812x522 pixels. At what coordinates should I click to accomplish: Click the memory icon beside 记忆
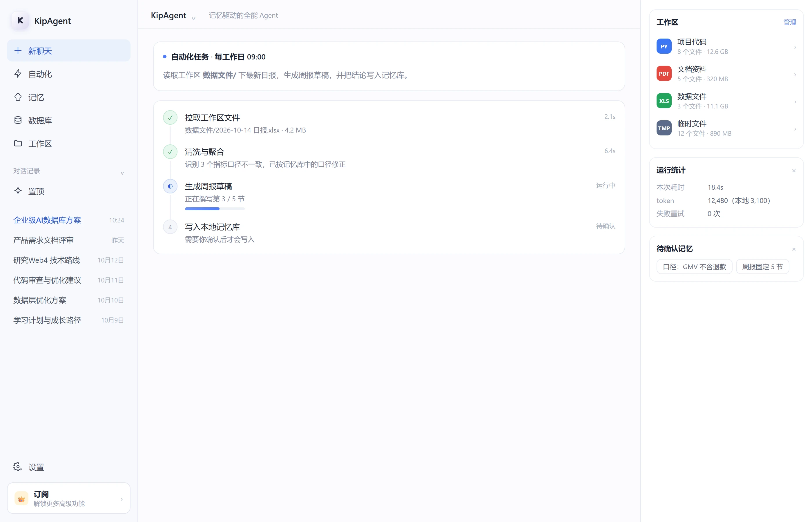(18, 97)
